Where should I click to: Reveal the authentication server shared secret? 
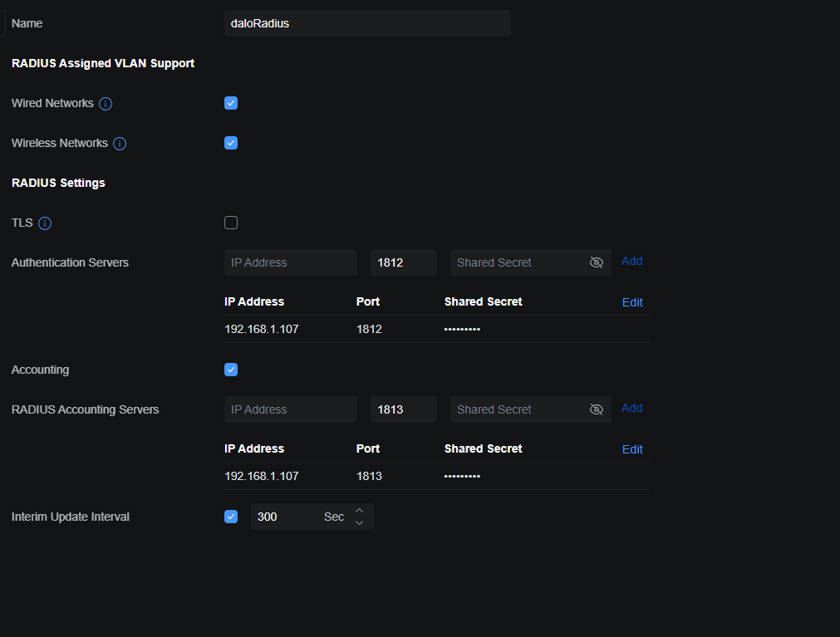596,262
